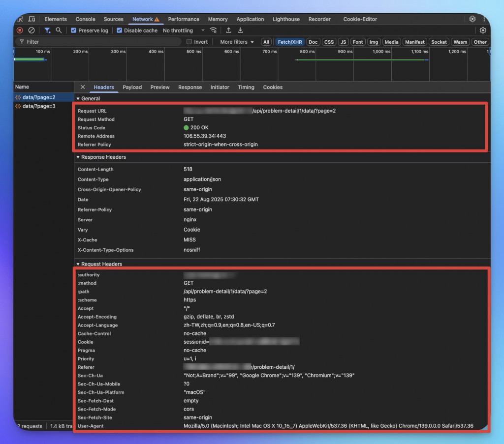Image resolution: width=504 pixels, height=444 pixels.
Task: Open the Memory panel
Action: (218, 19)
